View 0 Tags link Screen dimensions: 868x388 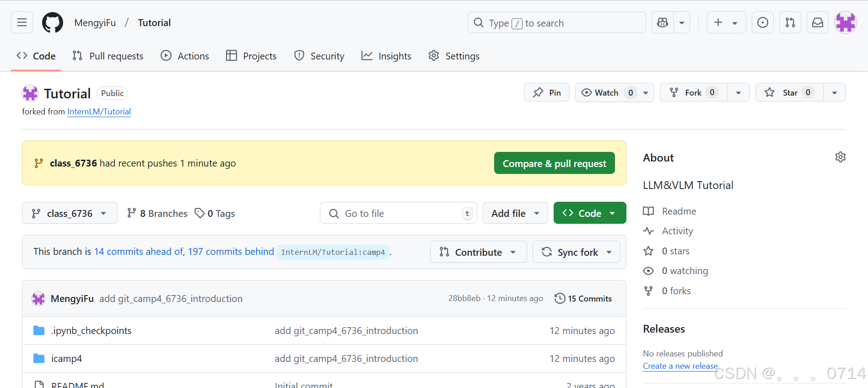[x=215, y=213]
